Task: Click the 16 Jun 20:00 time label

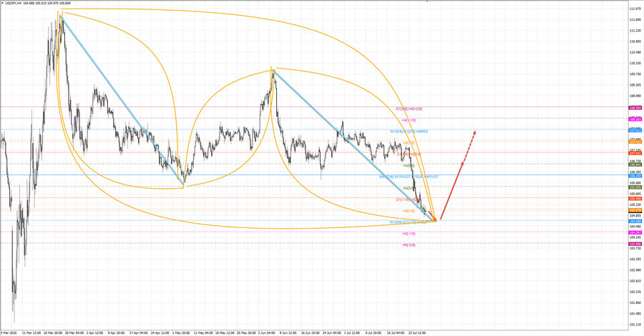Action: 310,333
